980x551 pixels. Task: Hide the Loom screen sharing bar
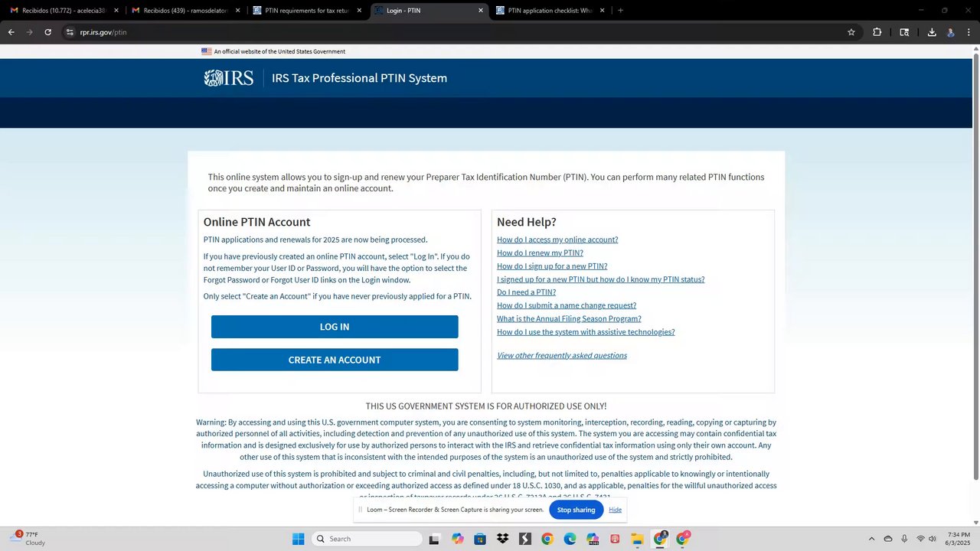click(x=615, y=510)
